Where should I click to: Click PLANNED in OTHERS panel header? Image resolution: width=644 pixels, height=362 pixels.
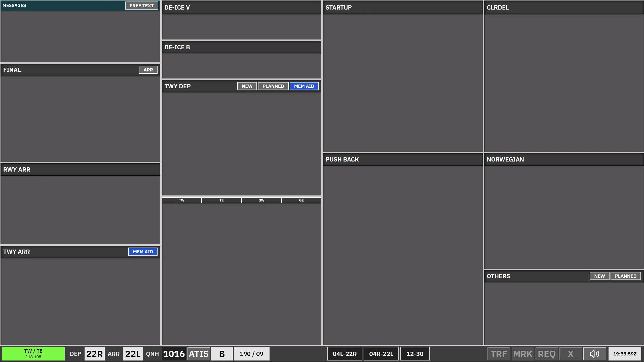pos(626,276)
